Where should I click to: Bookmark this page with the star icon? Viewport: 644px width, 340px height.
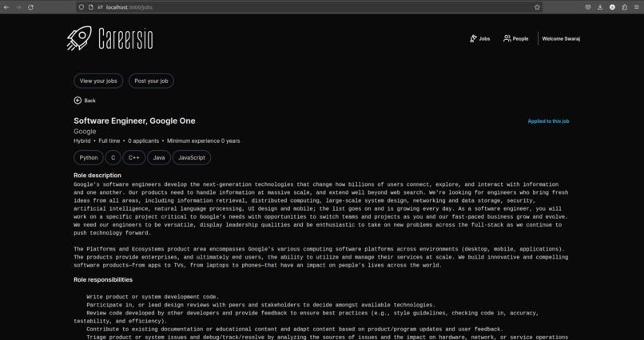tap(537, 7)
